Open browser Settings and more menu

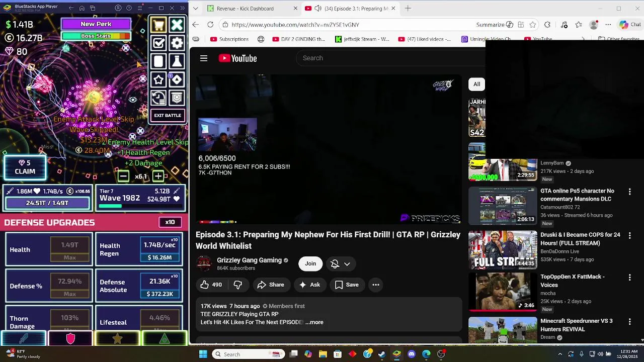pyautogui.click(x=608, y=25)
